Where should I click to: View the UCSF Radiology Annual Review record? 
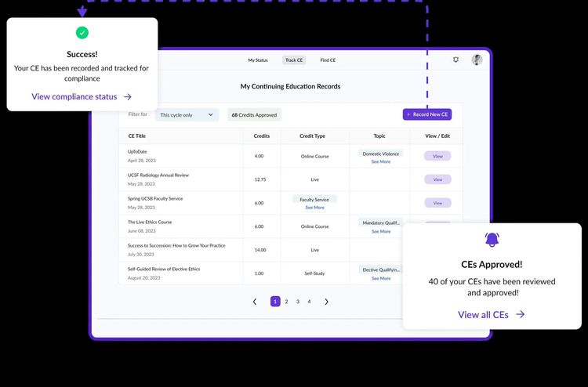[x=437, y=179]
